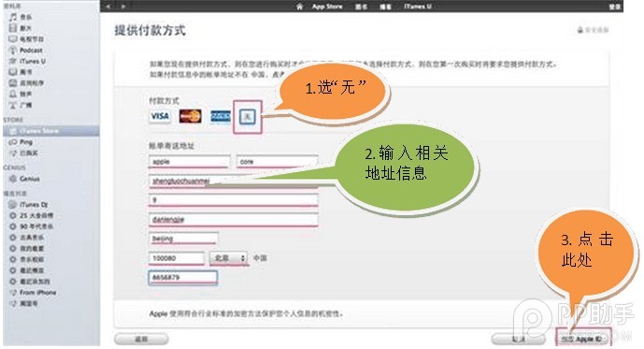Focus the last name field containing "core"
The image size is (644, 349).
click(278, 162)
